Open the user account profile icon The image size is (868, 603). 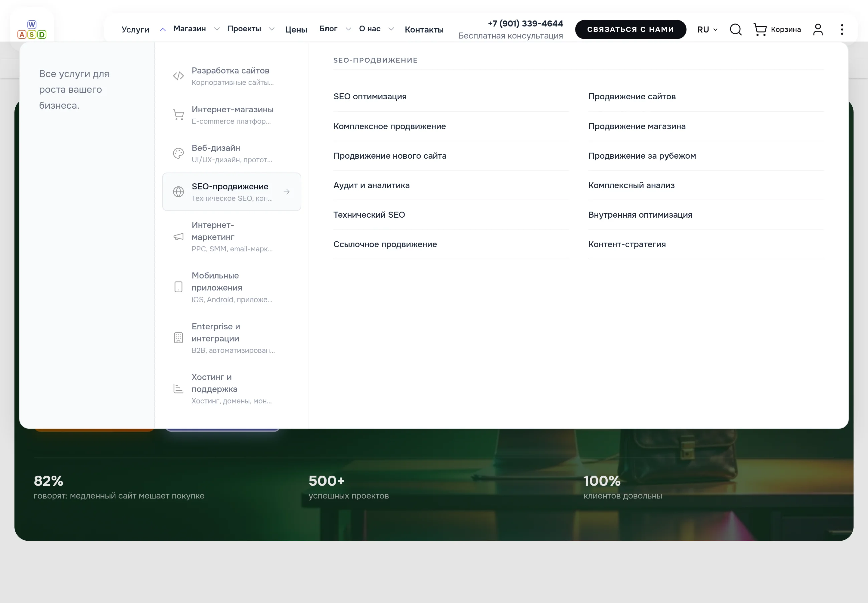818,29
